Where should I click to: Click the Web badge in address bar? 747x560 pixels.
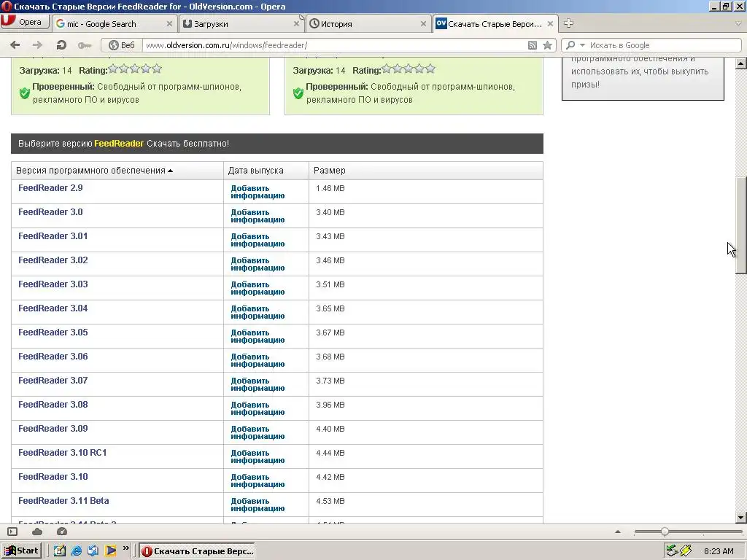click(122, 45)
